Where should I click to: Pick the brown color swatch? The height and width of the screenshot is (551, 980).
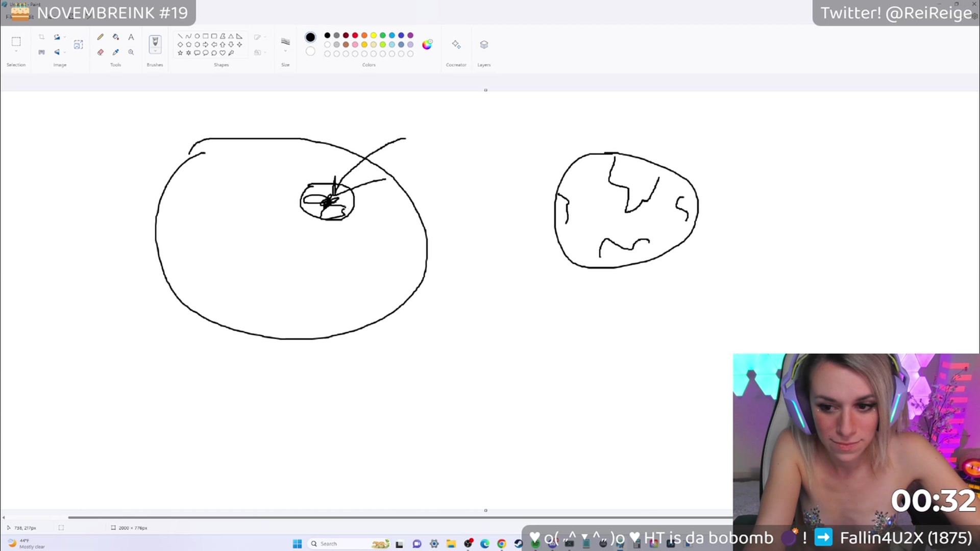[x=346, y=44]
